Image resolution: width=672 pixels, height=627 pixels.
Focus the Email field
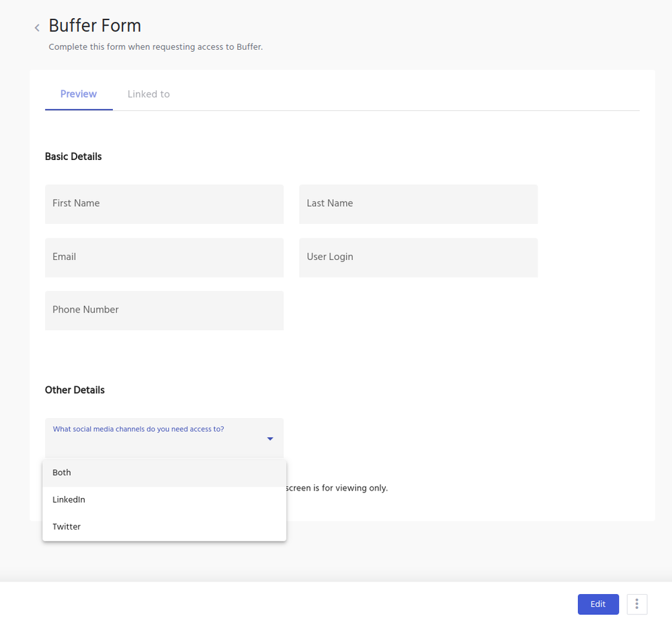point(164,257)
